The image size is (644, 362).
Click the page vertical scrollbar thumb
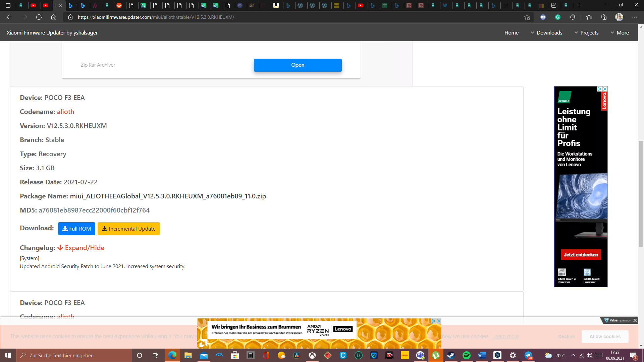[641, 194]
